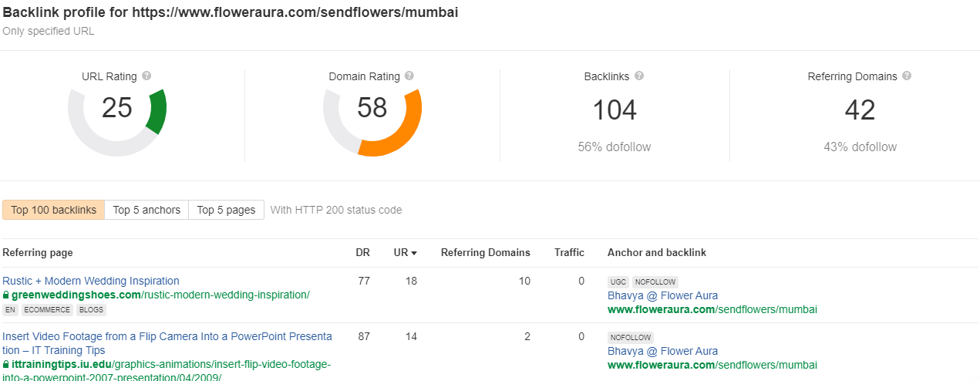Click the 43% dofollow text
The height and width of the screenshot is (381, 980).
[860, 147]
